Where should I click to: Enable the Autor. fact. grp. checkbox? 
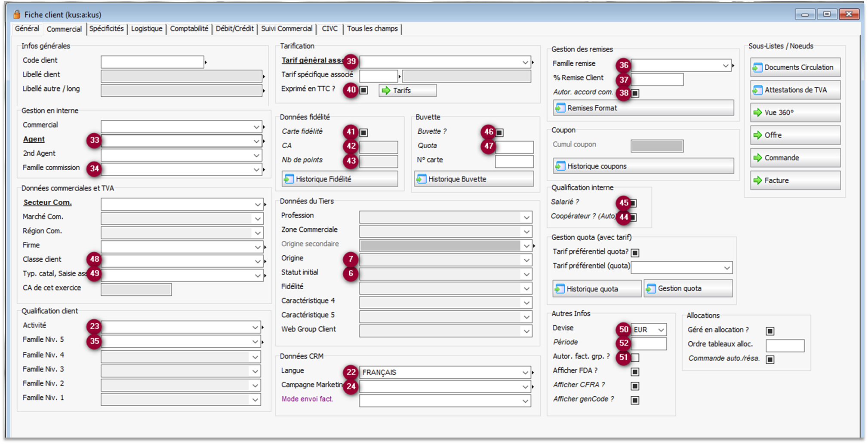[635, 357]
